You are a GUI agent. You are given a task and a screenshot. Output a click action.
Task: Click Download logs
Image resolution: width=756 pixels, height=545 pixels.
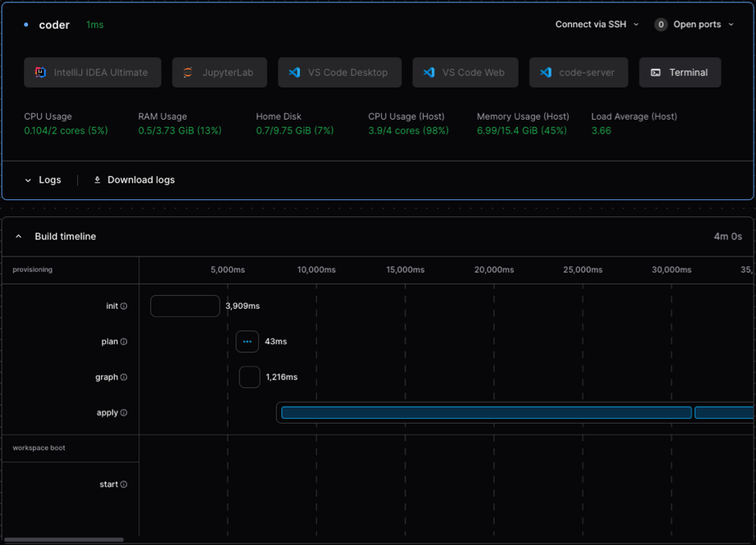point(134,180)
